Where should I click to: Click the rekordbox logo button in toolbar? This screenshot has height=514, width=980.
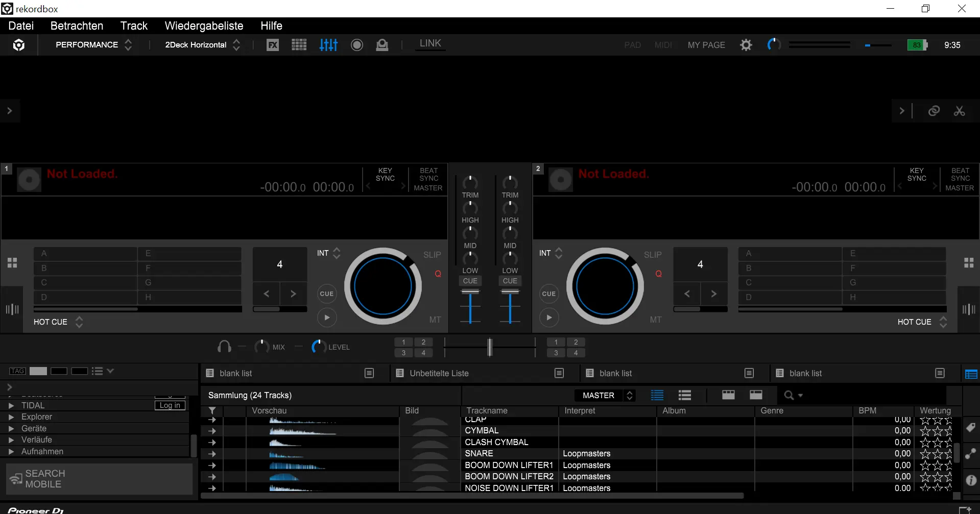pos(19,45)
